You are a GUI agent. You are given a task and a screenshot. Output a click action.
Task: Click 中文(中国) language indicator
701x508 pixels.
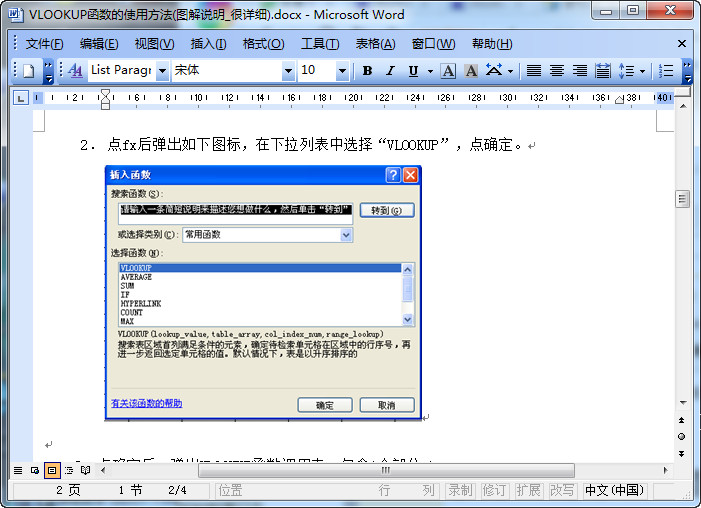tap(615, 490)
